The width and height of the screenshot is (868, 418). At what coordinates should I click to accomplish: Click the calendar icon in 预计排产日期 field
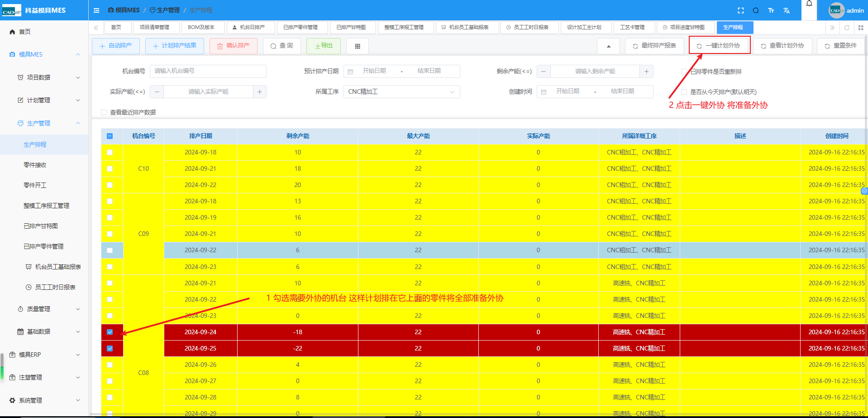(350, 71)
